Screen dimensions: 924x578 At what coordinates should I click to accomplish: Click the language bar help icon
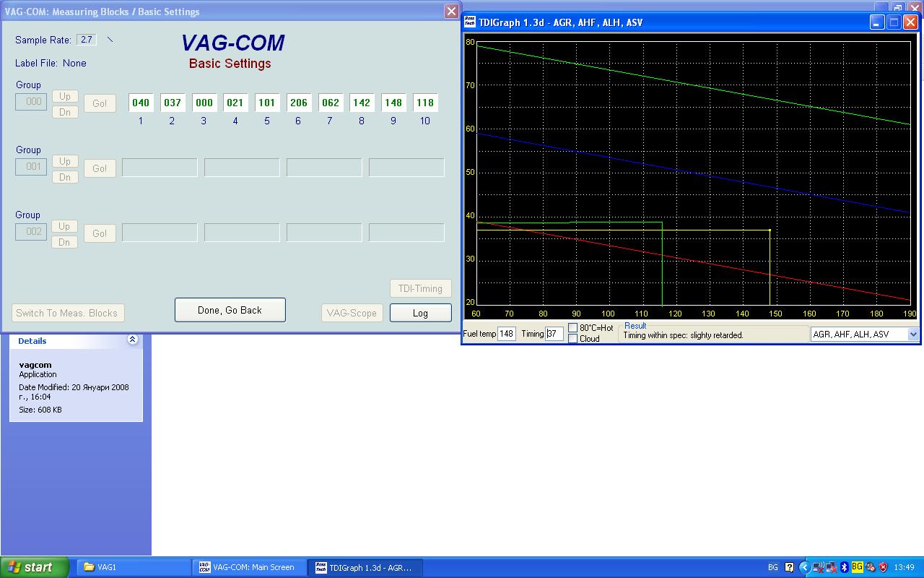pos(789,567)
